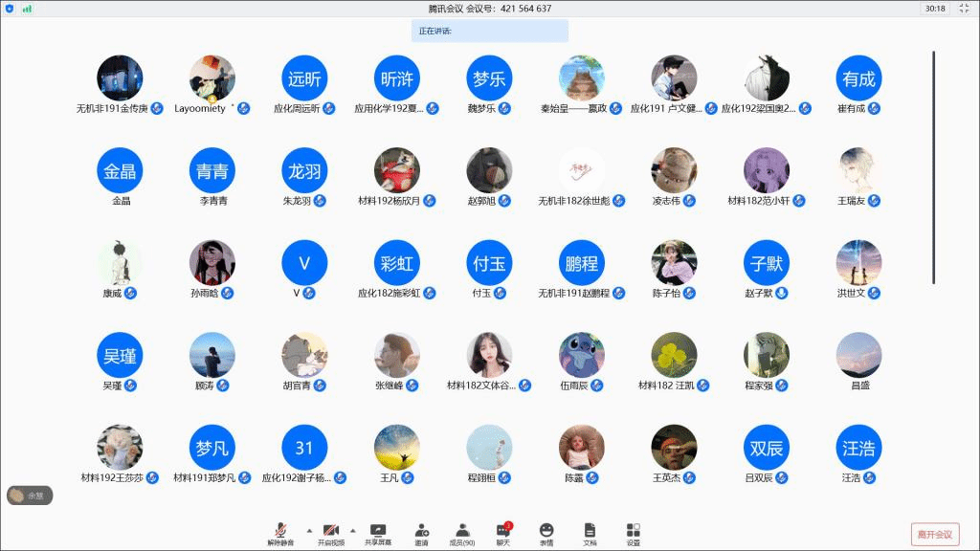This screenshot has width=980, height=551.
Task: Click the 正在讲话 speaking indicator bar
Action: [x=490, y=31]
